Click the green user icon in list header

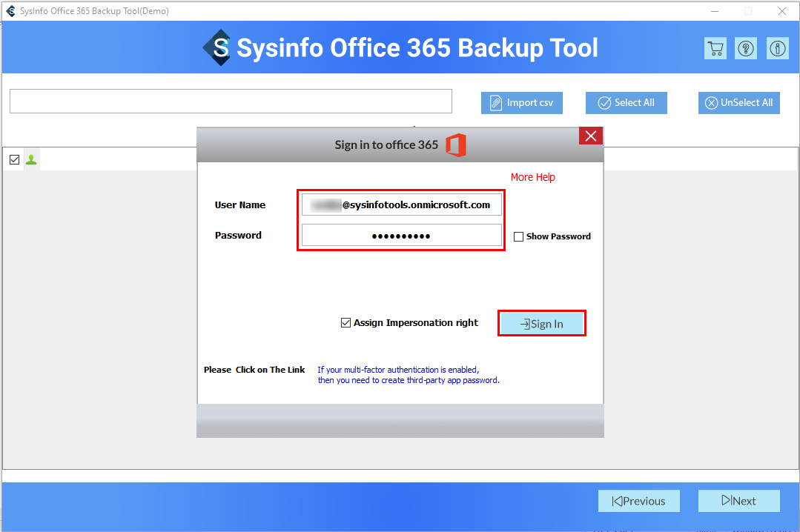click(31, 159)
